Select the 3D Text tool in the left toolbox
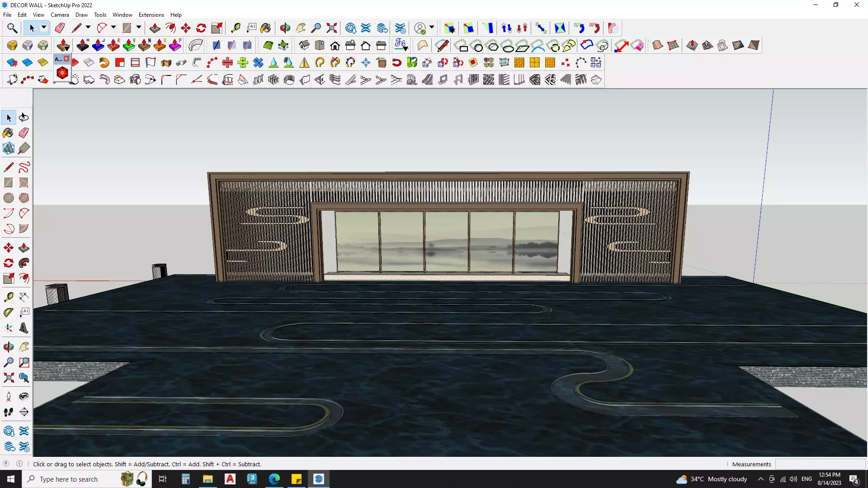 point(24,328)
